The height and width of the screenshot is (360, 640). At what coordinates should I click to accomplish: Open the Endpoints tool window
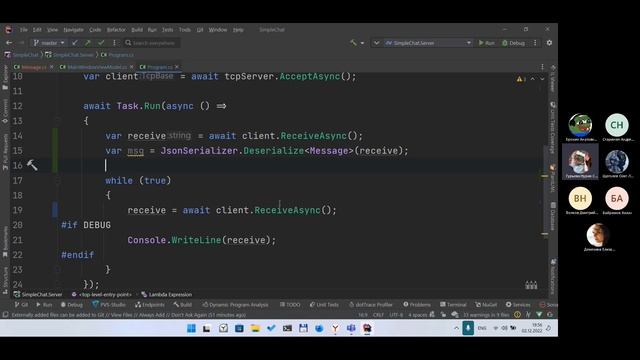coord(150,304)
